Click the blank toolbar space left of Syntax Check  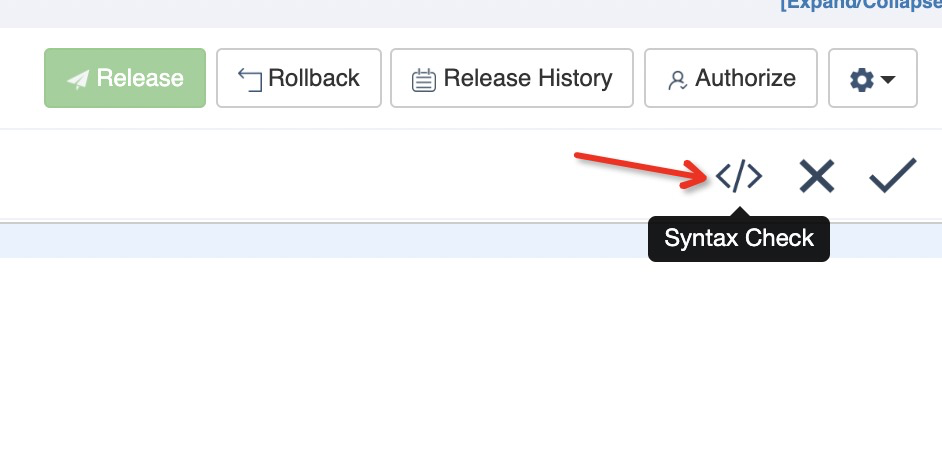pyautogui.click(x=282, y=175)
